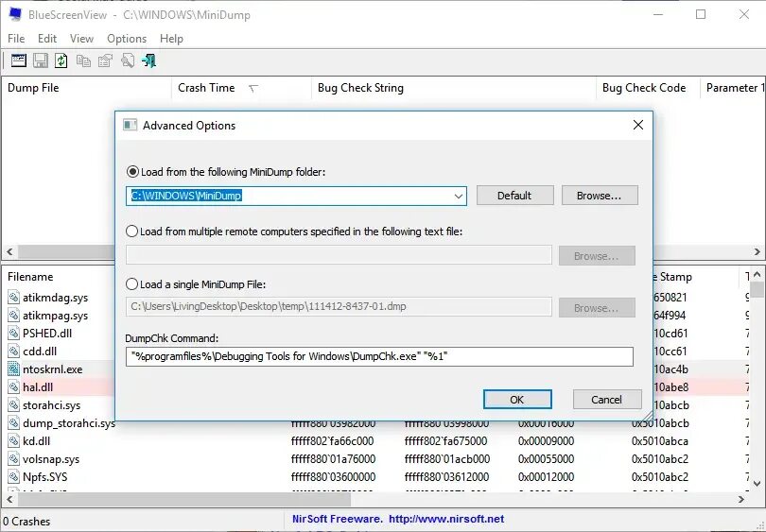Image resolution: width=766 pixels, height=532 pixels.
Task: Click Cancel in Advanced Options
Action: tap(607, 400)
